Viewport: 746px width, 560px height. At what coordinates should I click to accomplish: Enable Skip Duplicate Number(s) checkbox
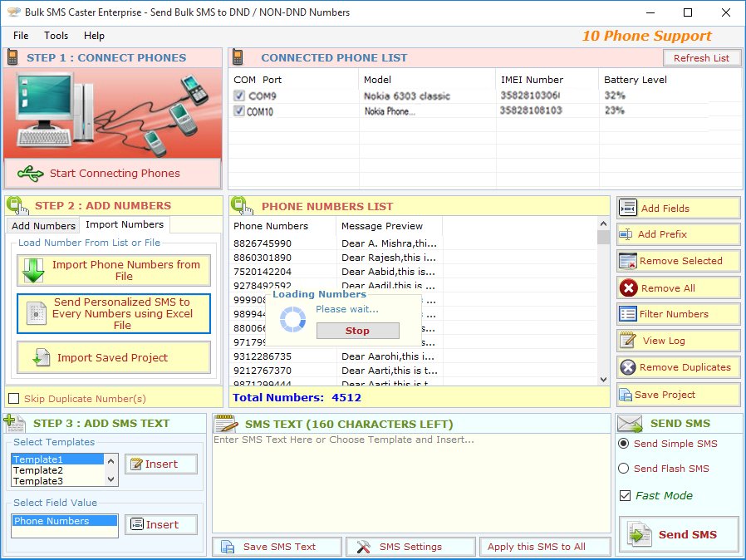click(x=14, y=398)
